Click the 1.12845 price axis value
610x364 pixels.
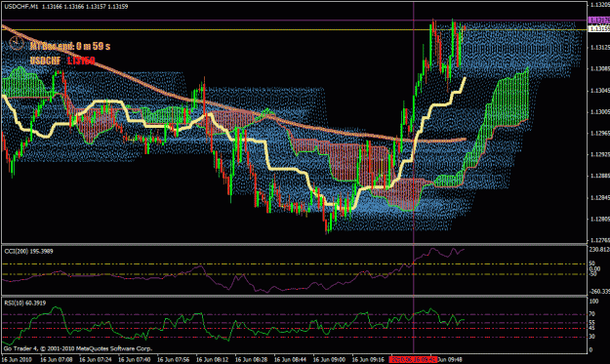tap(599, 197)
